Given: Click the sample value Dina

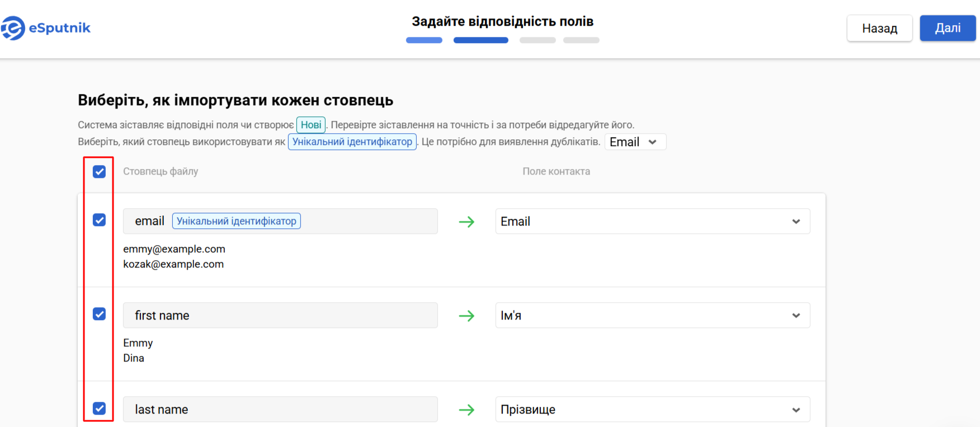Looking at the screenshot, I should (x=134, y=358).
